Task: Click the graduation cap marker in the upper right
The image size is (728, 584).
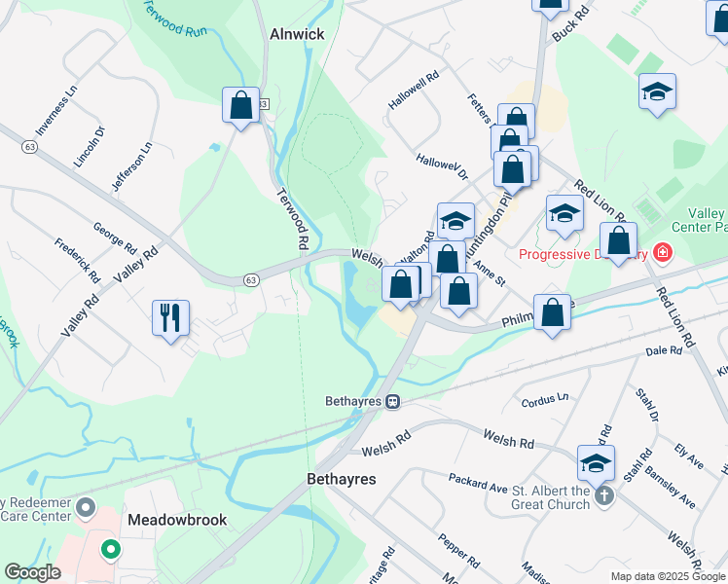Action: [657, 94]
